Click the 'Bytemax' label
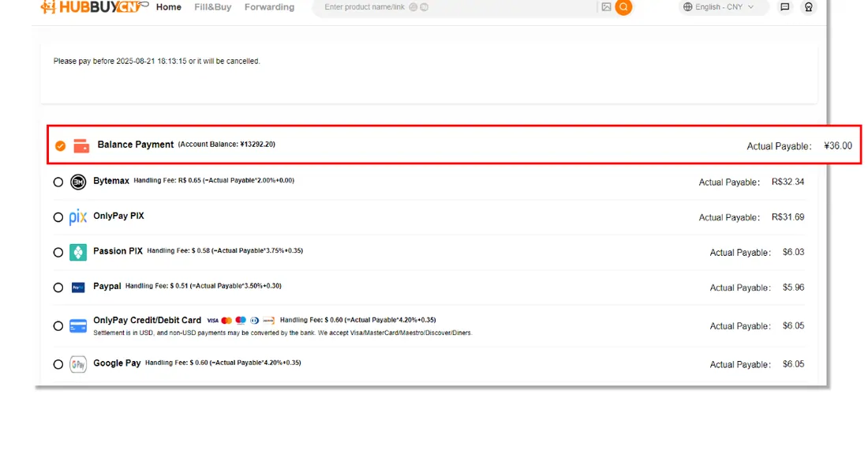 coord(111,181)
